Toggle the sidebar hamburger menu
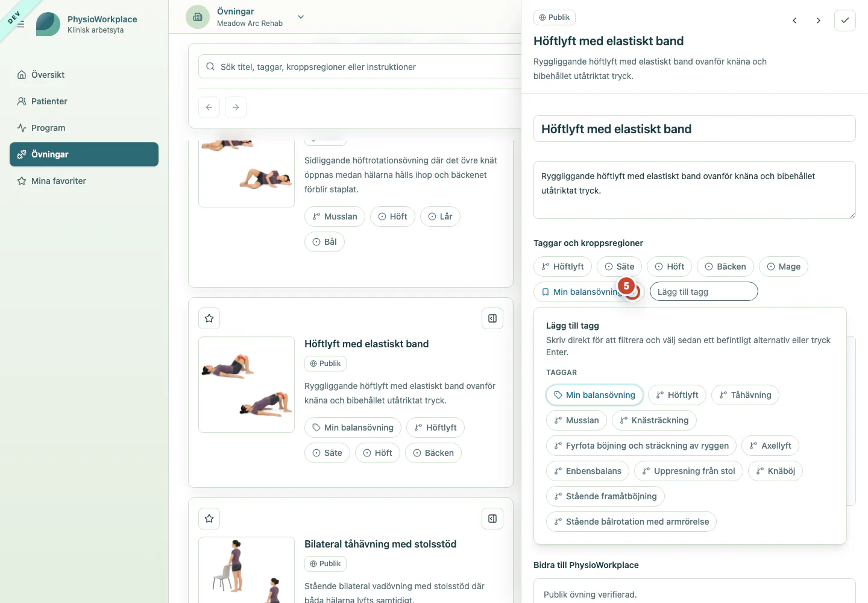 [x=20, y=24]
